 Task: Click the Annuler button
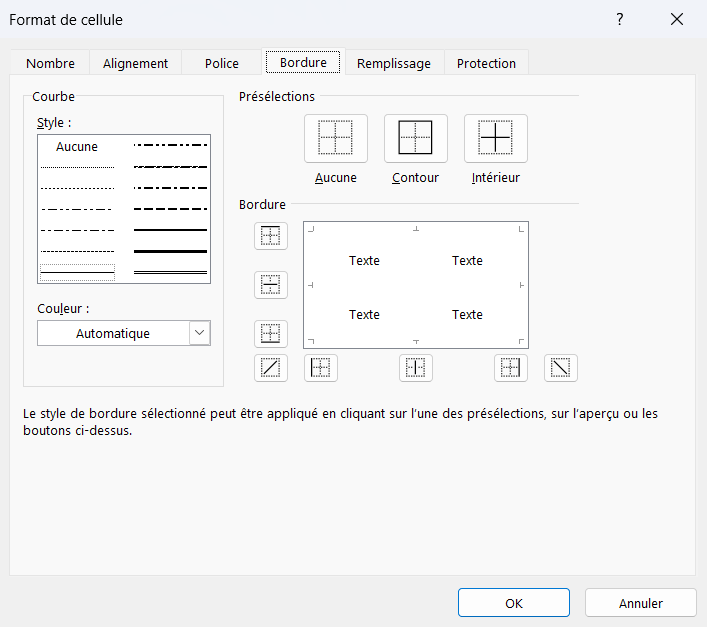tap(641, 603)
